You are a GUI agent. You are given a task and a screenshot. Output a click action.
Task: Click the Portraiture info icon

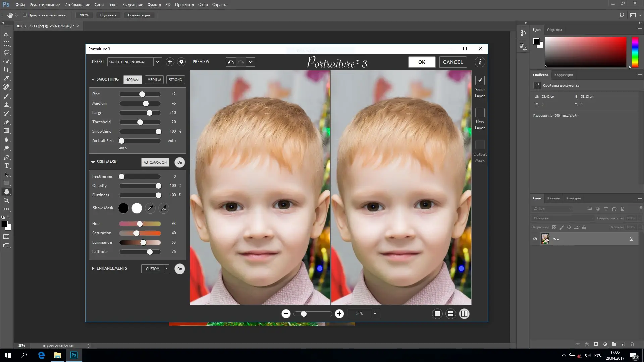click(x=480, y=62)
